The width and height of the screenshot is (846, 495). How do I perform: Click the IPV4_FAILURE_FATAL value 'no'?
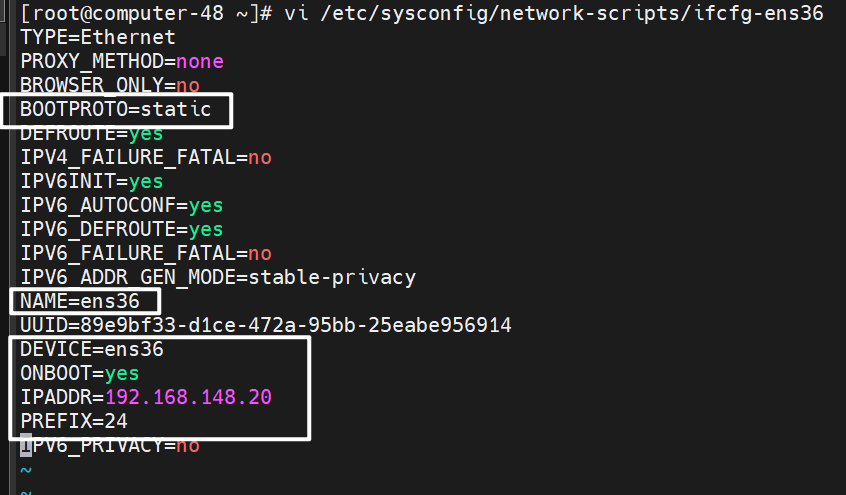pos(260,157)
